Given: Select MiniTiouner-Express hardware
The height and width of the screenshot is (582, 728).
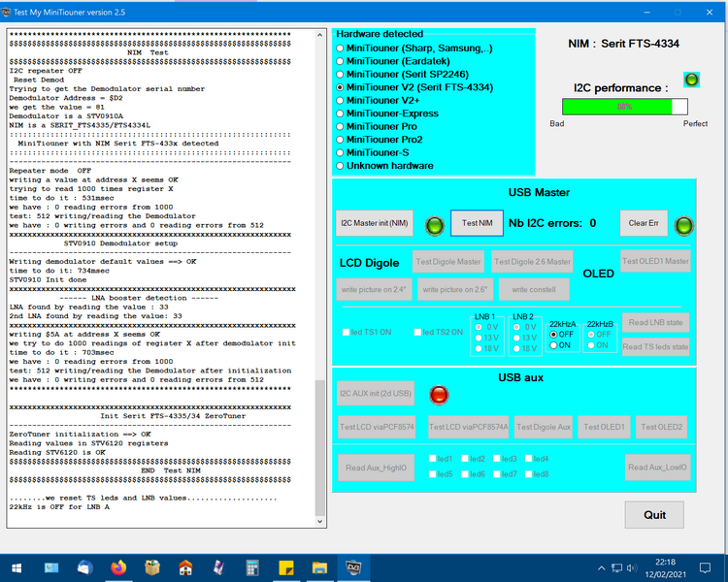Looking at the screenshot, I should click(387, 113).
